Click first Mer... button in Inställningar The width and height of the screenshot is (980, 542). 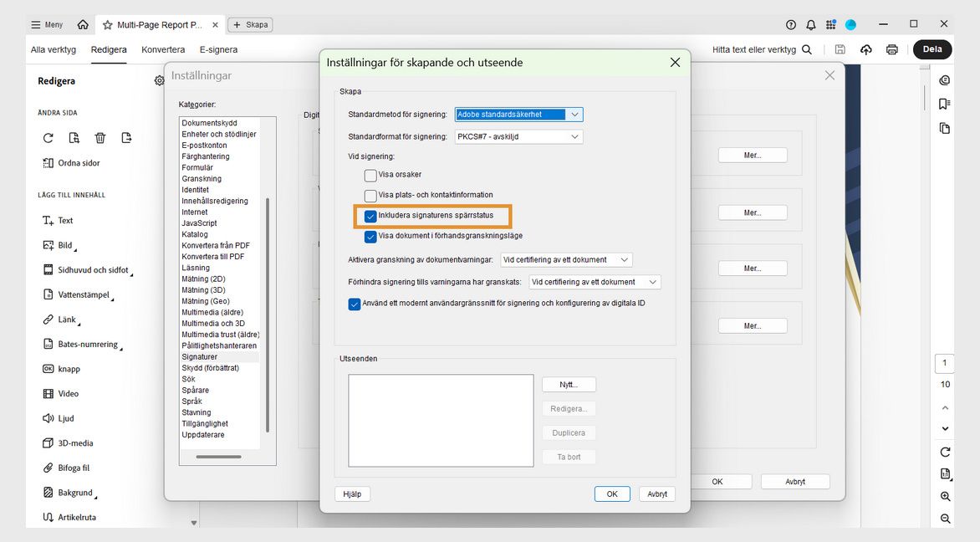pos(753,155)
